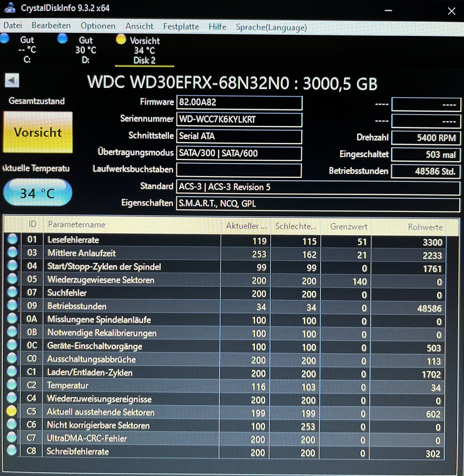Click status orb of row 07 Suchfehler
This screenshot has height=476, width=464.
click(12, 292)
